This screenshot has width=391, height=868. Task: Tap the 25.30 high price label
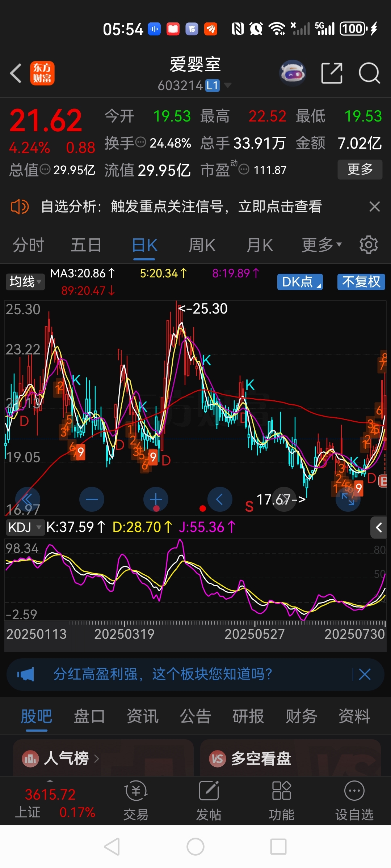click(203, 309)
